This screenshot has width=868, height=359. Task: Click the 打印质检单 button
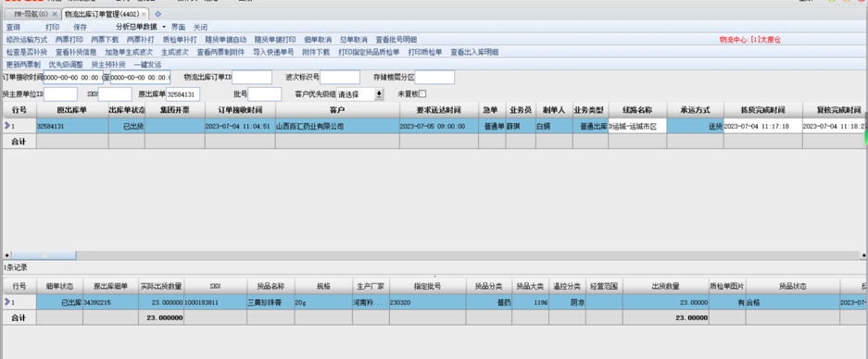click(x=425, y=53)
